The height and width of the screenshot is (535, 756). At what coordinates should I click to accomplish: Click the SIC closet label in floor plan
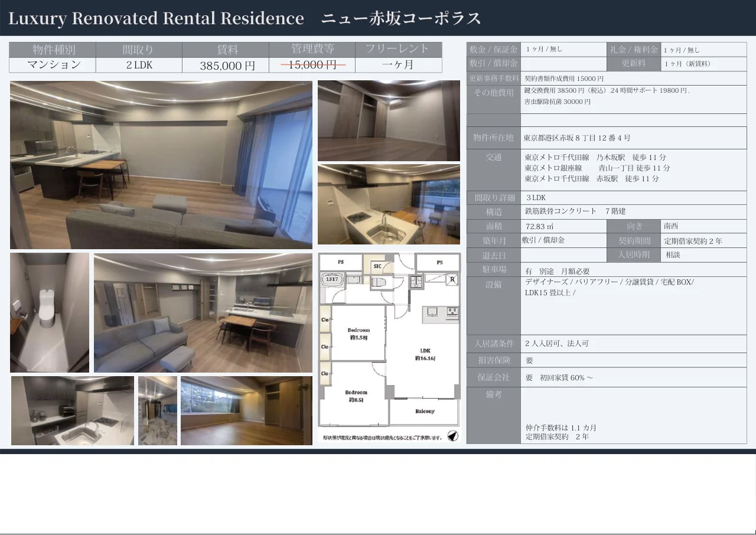(x=377, y=266)
